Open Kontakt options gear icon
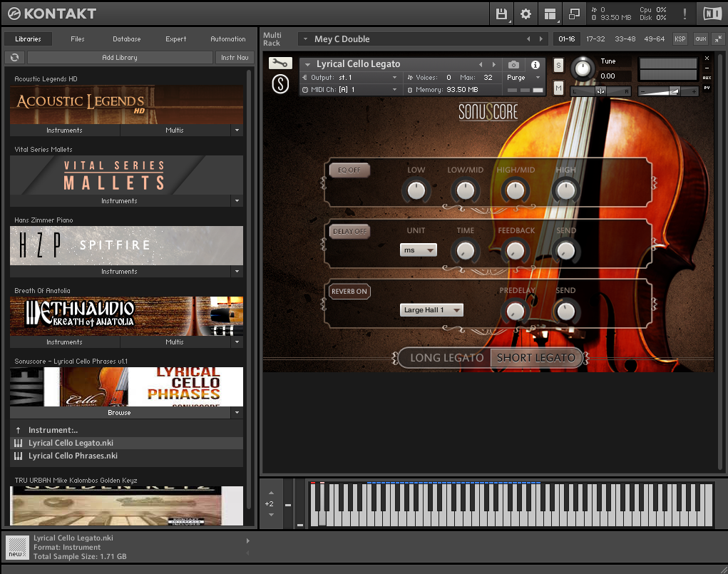The height and width of the screenshot is (574, 728). 526,14
